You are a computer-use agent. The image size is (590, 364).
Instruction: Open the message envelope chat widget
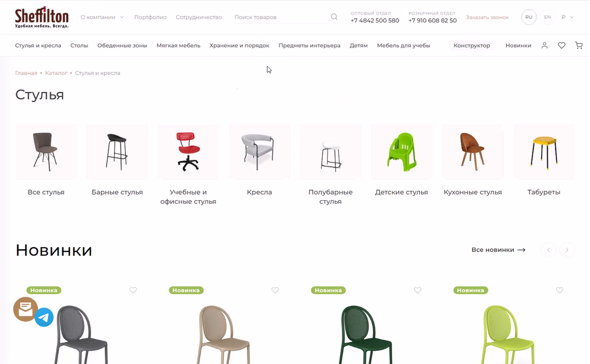pos(26,309)
